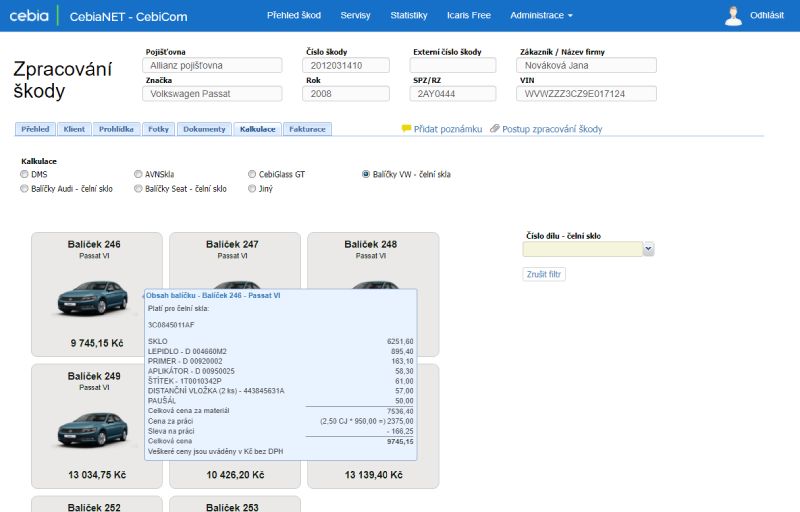Screen dimensions: 800x512
Task: Click the Odhlásit link
Action: pos(766,15)
